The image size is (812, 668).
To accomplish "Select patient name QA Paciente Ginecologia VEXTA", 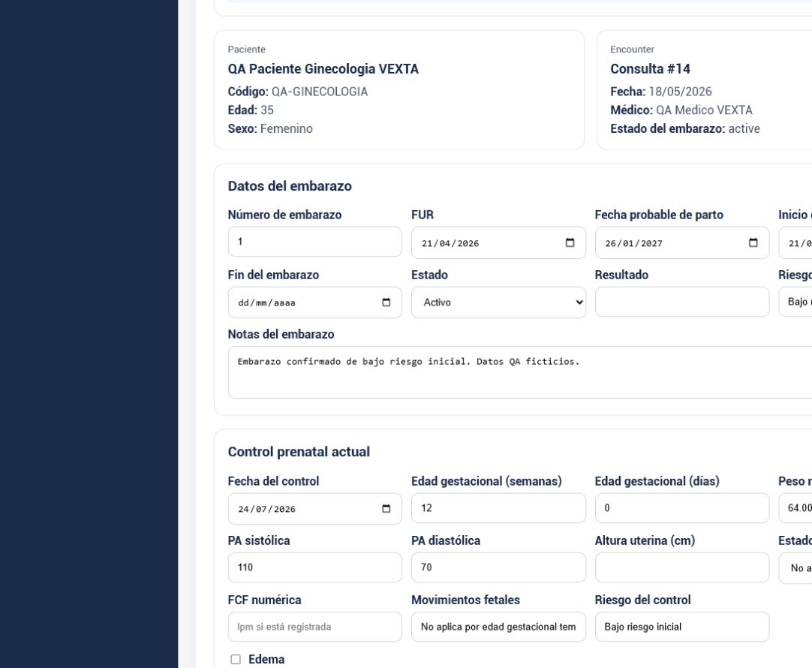I will click(323, 69).
